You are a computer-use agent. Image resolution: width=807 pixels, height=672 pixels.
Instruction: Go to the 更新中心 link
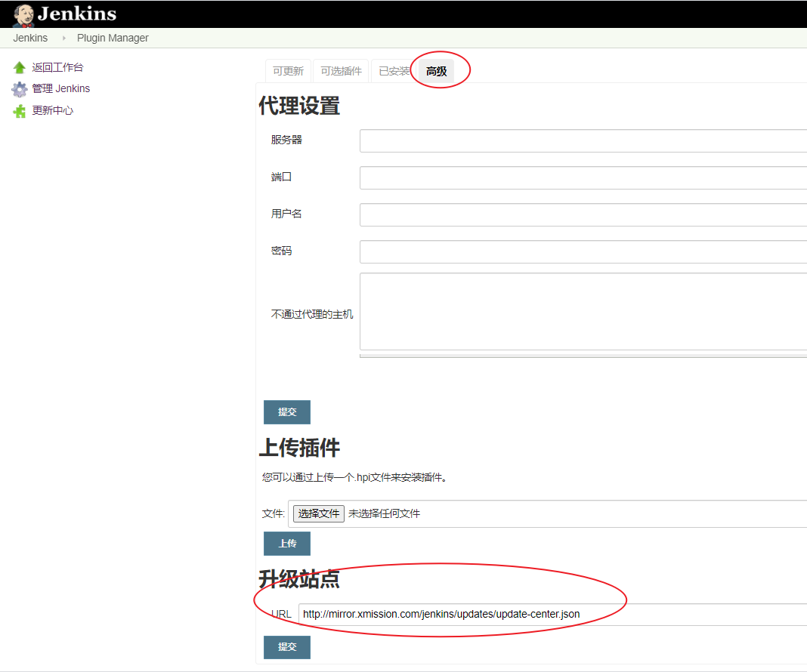[x=52, y=110]
